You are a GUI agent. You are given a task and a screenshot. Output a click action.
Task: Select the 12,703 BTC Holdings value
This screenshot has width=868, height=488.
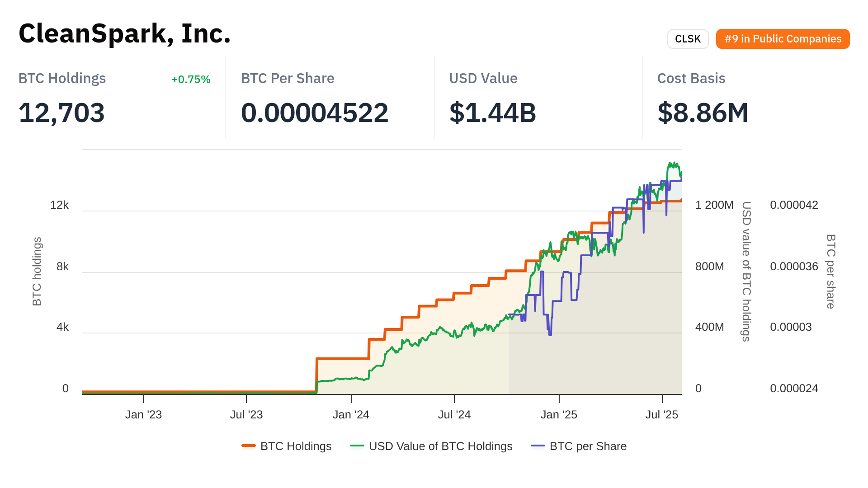coord(62,113)
